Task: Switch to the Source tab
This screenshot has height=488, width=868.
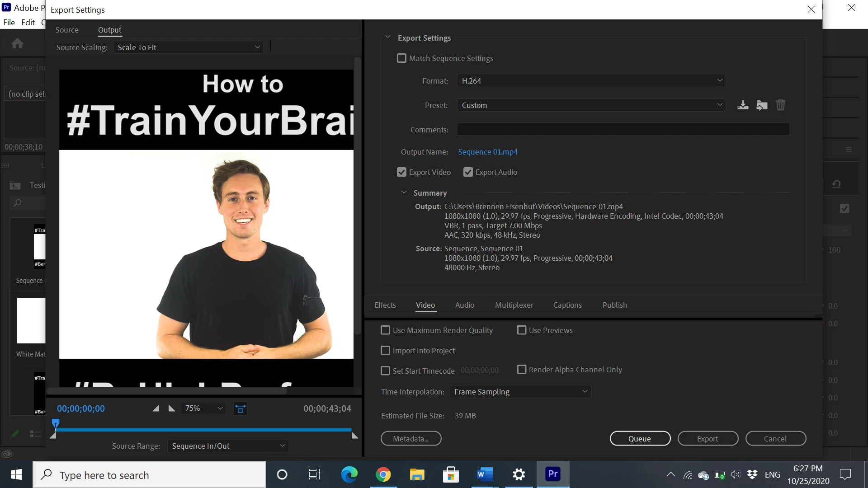Action: 67,30
